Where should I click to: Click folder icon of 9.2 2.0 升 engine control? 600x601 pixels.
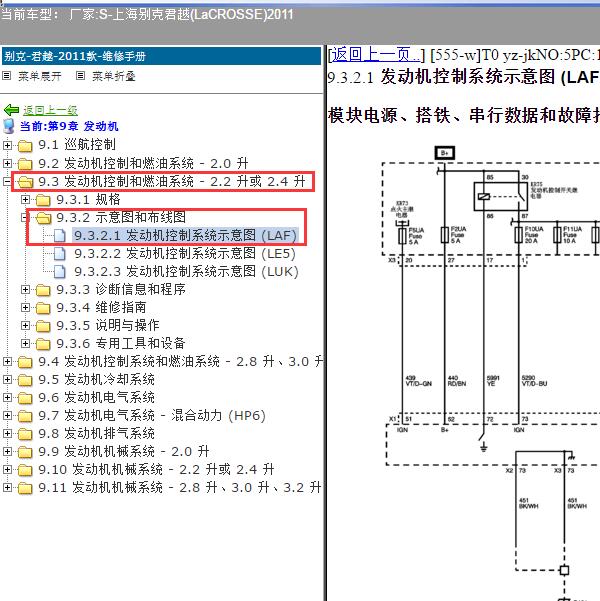pyautogui.click(x=25, y=164)
